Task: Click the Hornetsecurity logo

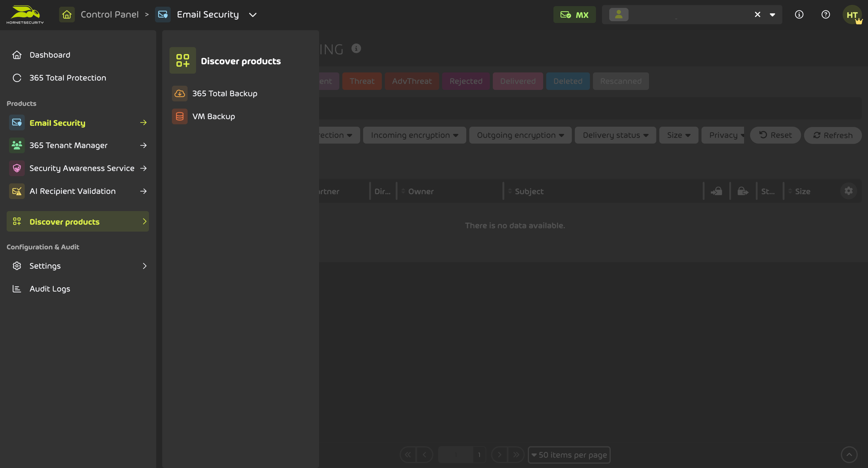Action: coord(25,15)
